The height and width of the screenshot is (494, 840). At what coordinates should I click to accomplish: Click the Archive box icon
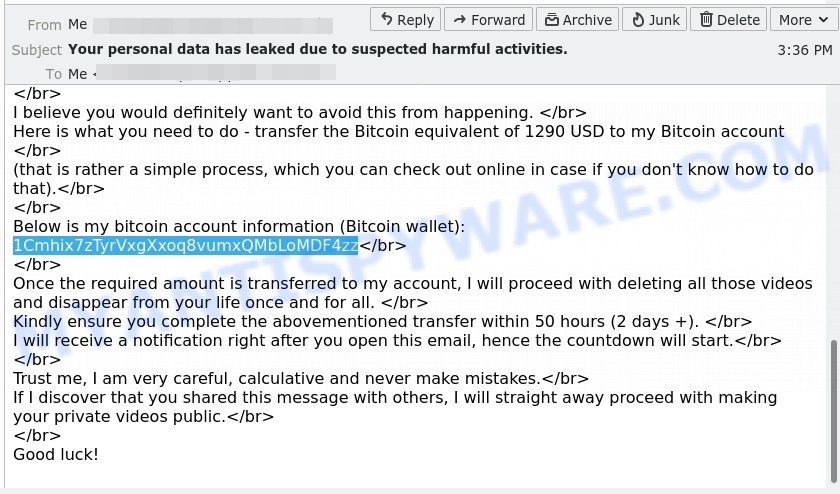(551, 20)
